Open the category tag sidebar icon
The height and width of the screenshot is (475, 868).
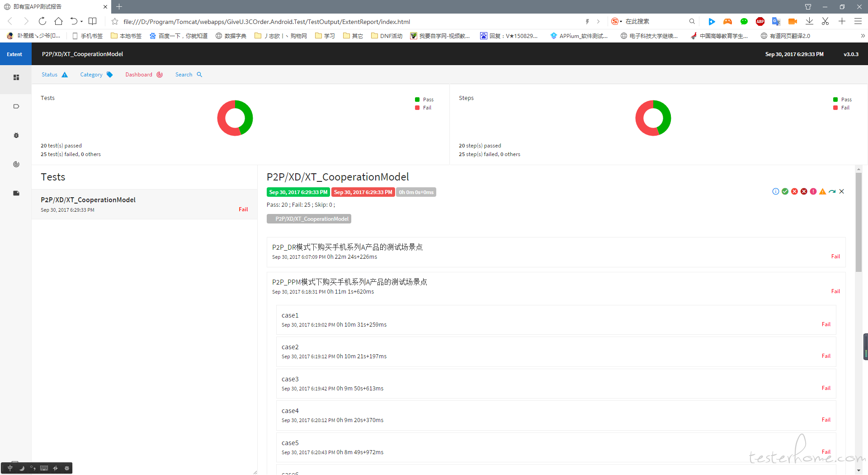[16, 107]
